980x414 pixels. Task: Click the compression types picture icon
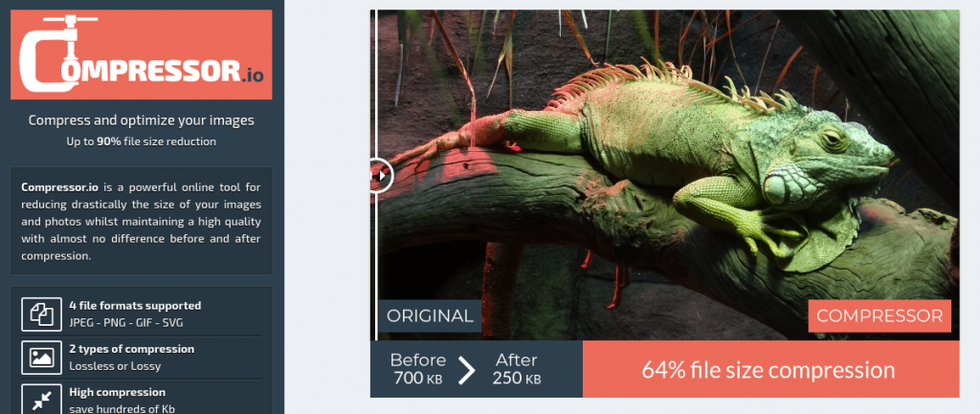click(42, 358)
